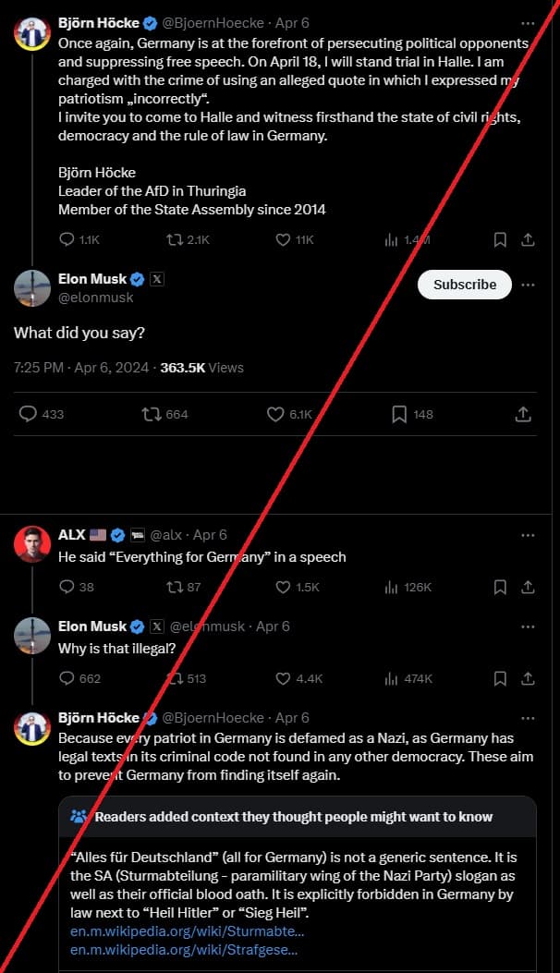Like ALX's "Everything for Germany" reply
This screenshot has height=973, width=560.
(285, 587)
